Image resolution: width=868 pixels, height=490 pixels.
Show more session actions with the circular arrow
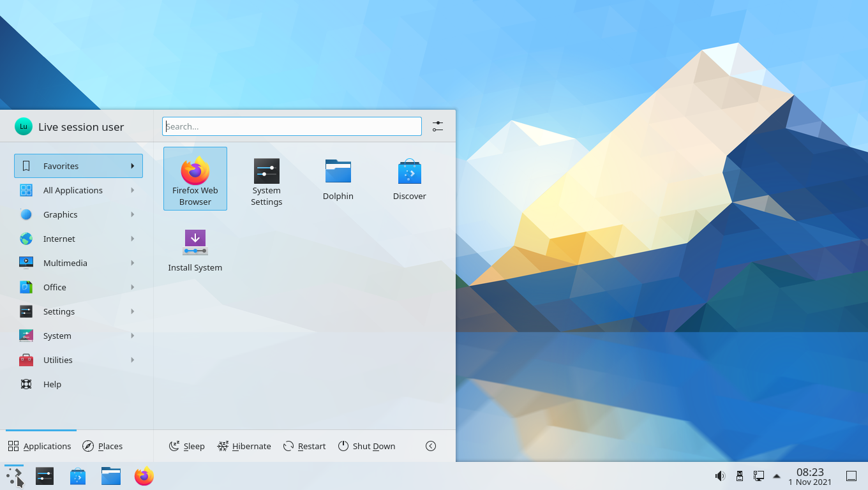(431, 446)
